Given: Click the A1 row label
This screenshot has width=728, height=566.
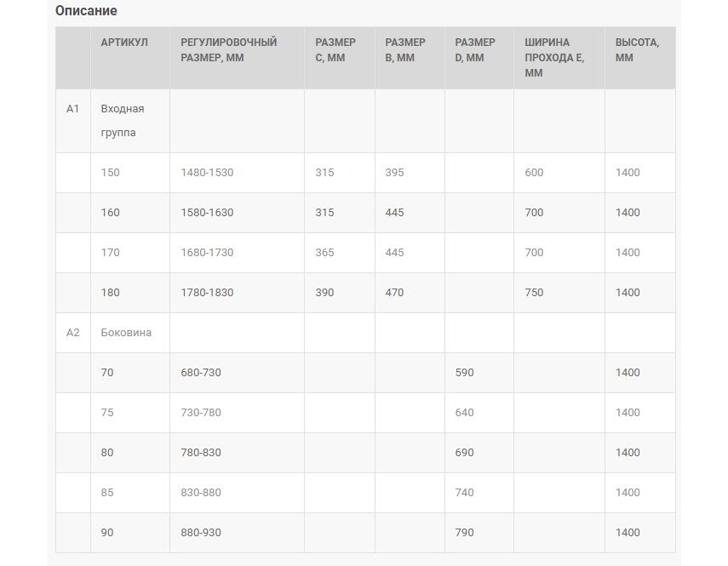Looking at the screenshot, I should tap(73, 109).
